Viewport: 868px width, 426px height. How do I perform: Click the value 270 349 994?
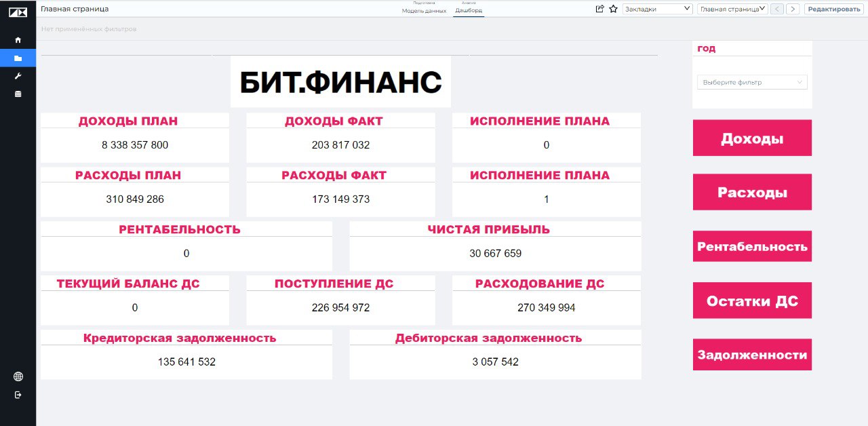click(x=547, y=308)
